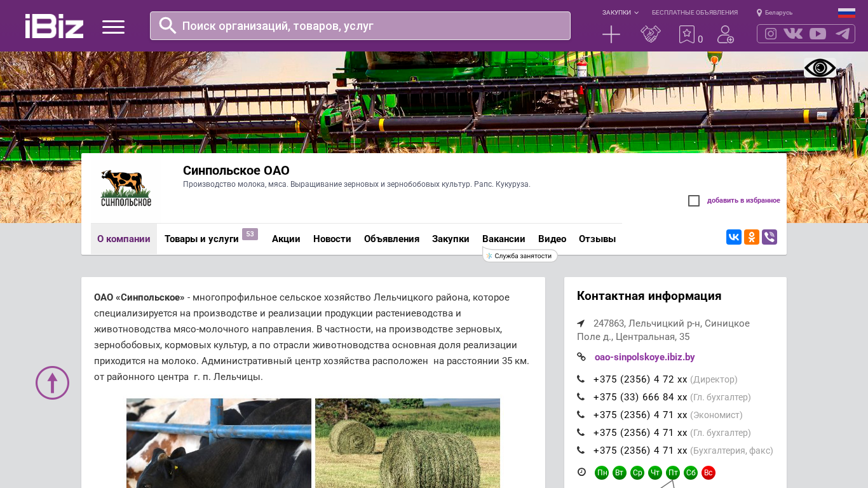
Task: Click the favorites counter 0
Action: [x=700, y=39]
